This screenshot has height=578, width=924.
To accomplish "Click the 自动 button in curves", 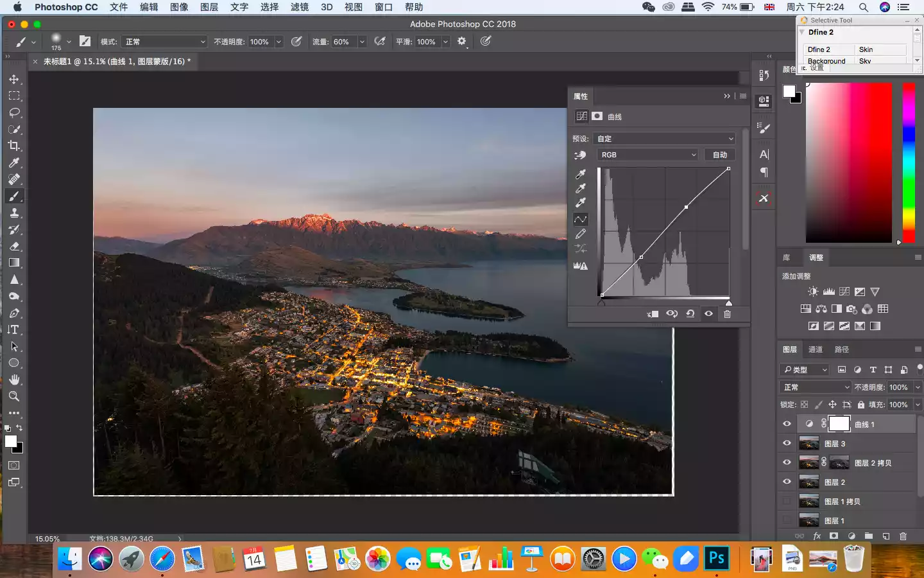I will (x=720, y=155).
